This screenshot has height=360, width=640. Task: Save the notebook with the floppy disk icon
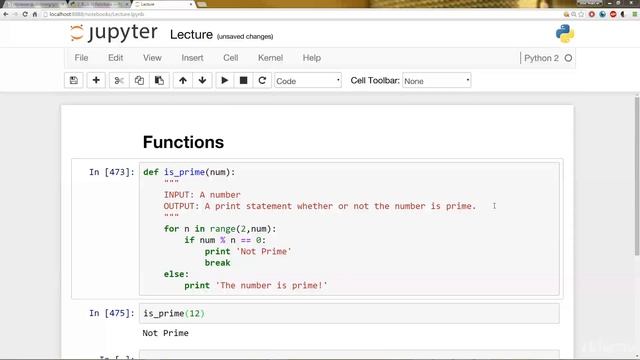[74, 80]
